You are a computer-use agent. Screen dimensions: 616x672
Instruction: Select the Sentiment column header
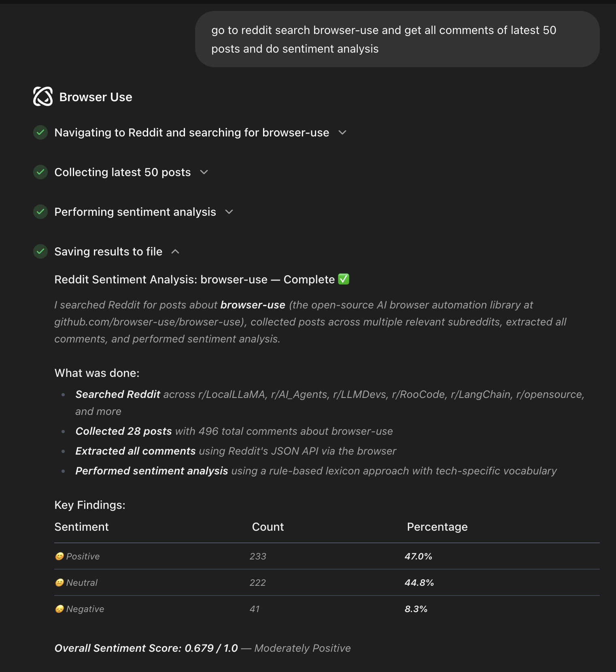pyautogui.click(x=81, y=527)
